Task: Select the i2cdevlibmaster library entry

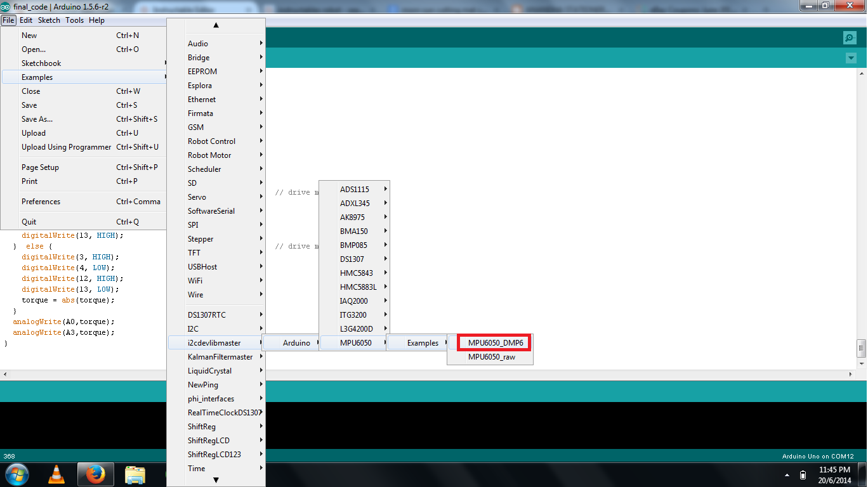Action: 216,343
